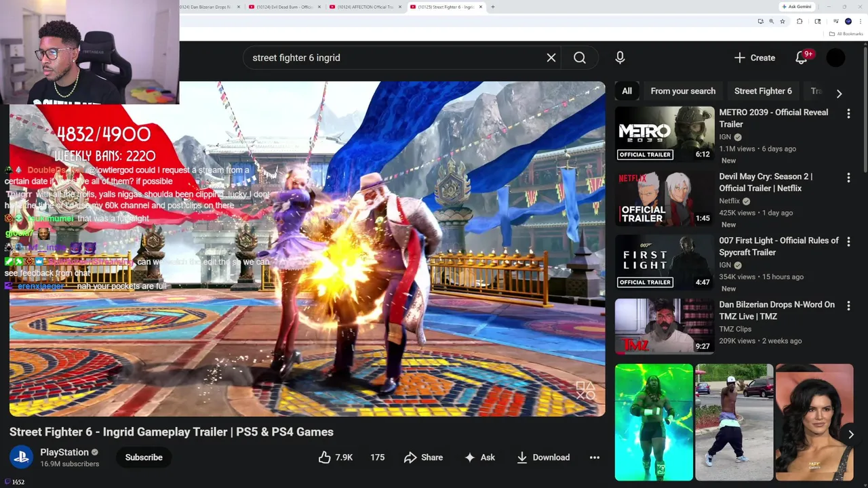Open All Bookmarks folder
The width and height of the screenshot is (868, 488).
click(x=846, y=34)
